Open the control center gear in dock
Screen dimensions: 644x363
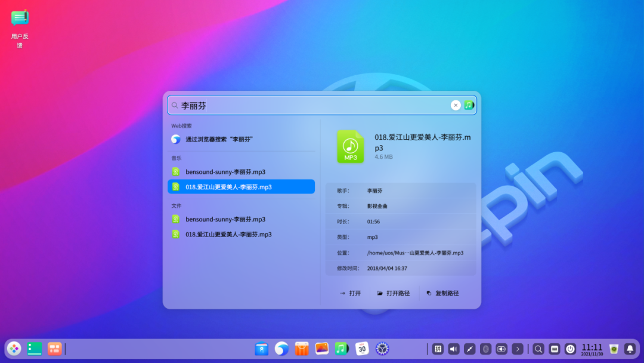coord(382,349)
